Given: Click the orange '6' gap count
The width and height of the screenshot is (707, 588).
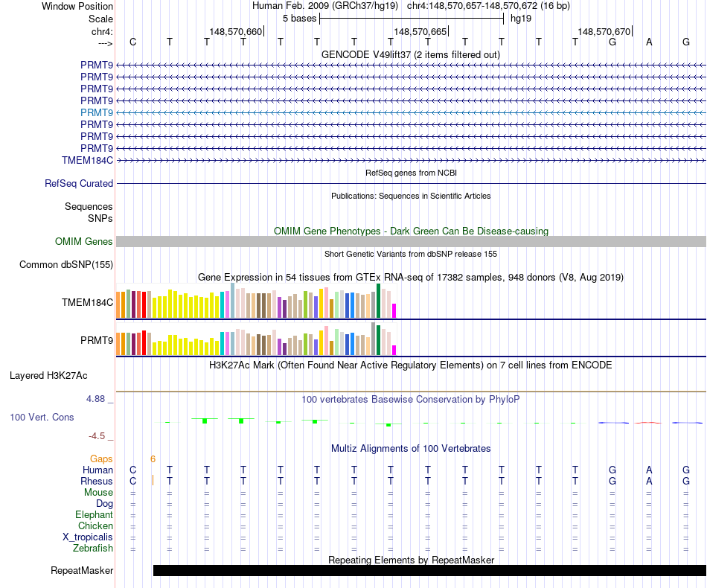Looking at the screenshot, I should (153, 459).
